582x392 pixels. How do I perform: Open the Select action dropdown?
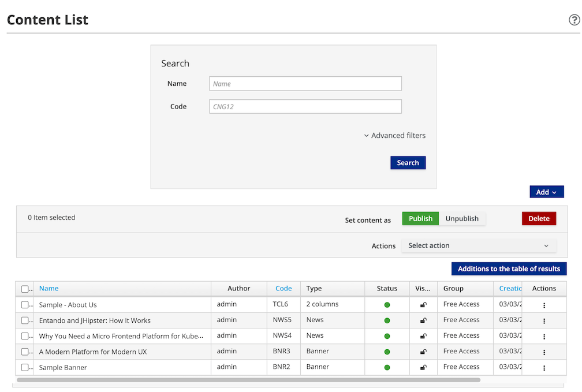[x=479, y=246]
